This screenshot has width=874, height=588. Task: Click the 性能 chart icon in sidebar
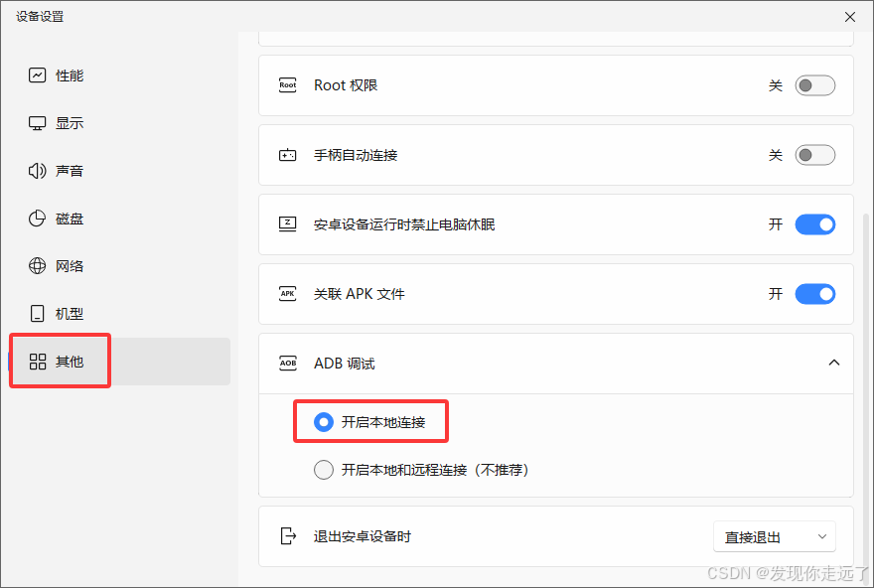coord(38,74)
